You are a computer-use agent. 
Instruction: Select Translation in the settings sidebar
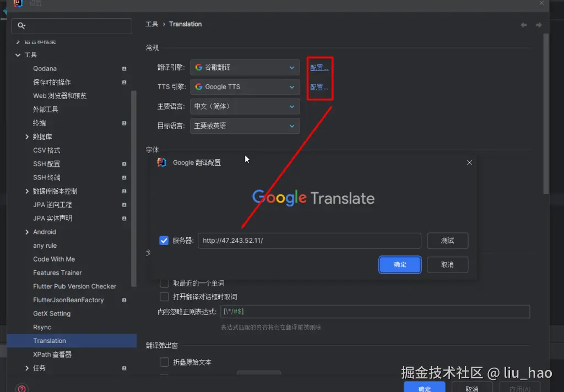[x=50, y=340]
